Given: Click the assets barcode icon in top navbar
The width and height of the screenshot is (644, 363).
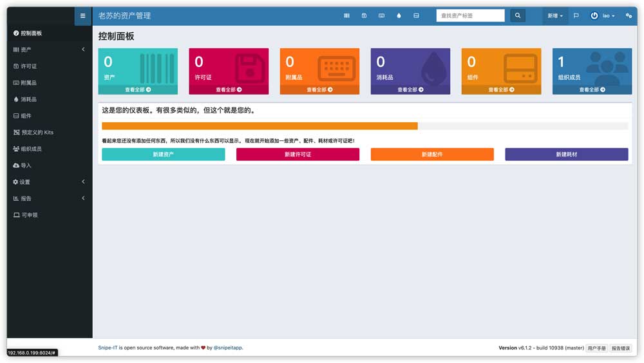Looking at the screenshot, I should tap(346, 16).
